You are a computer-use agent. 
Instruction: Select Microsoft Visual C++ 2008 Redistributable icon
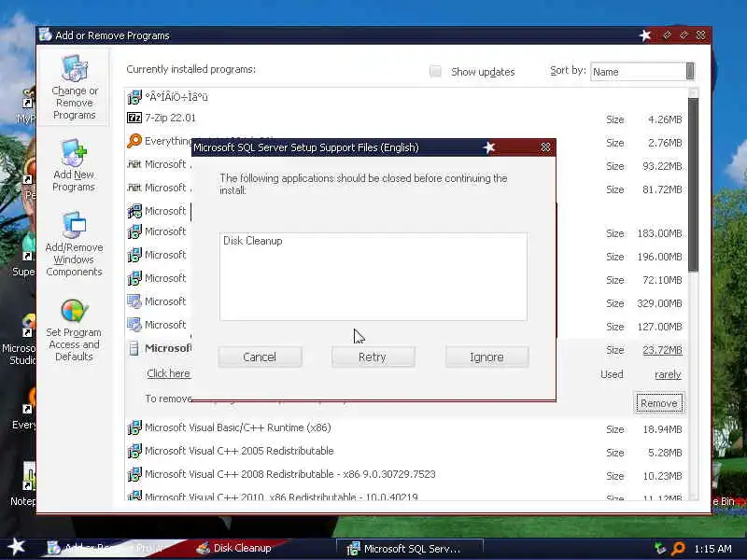point(134,474)
